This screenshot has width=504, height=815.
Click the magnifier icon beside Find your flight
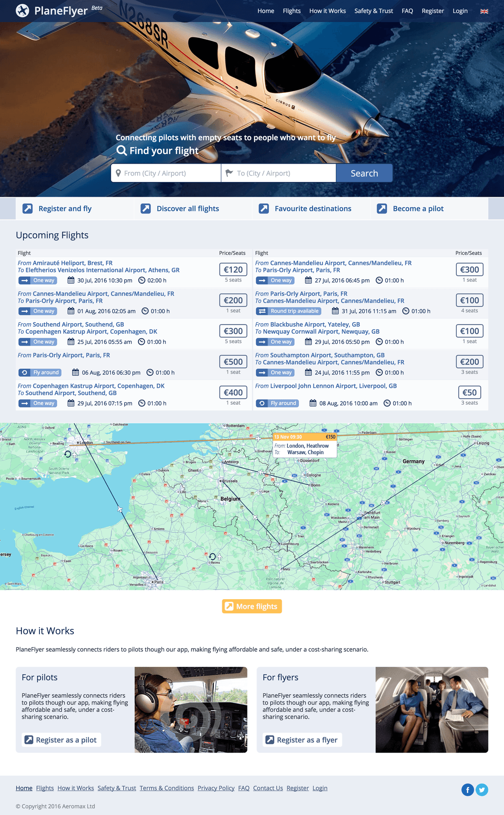coord(121,150)
